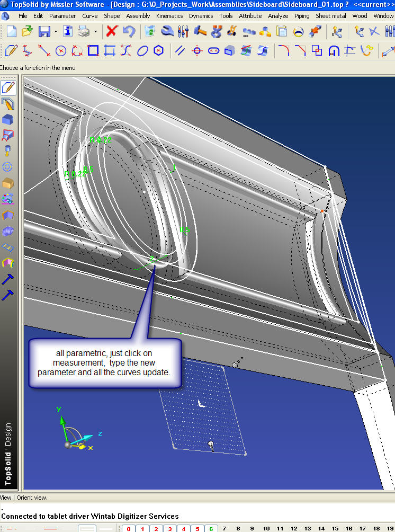
Task: Print the document using the printer icon
Action: click(84, 32)
